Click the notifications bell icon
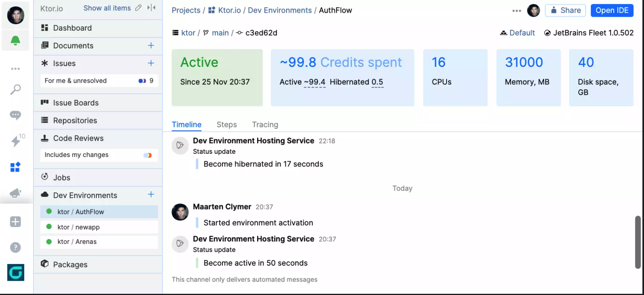 point(16,41)
